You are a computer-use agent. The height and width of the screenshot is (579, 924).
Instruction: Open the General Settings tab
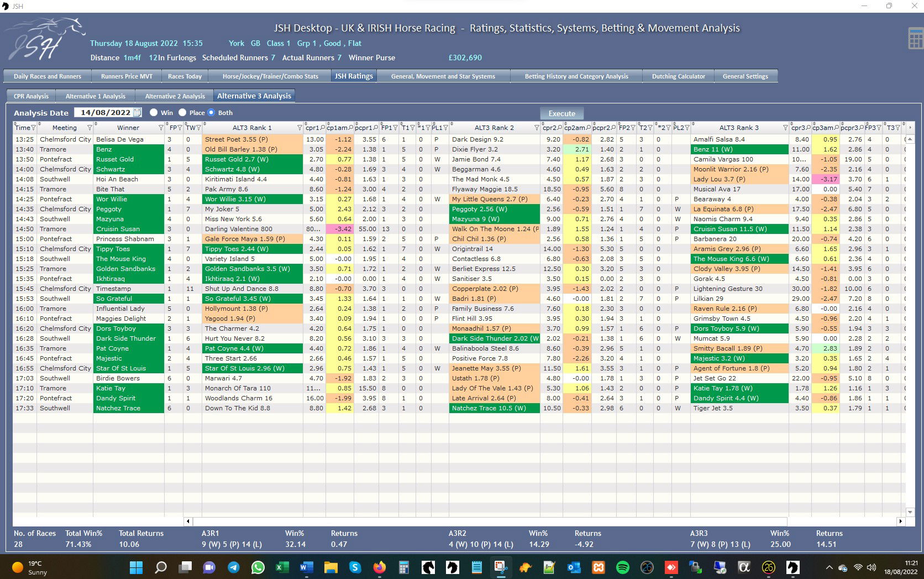pyautogui.click(x=746, y=76)
